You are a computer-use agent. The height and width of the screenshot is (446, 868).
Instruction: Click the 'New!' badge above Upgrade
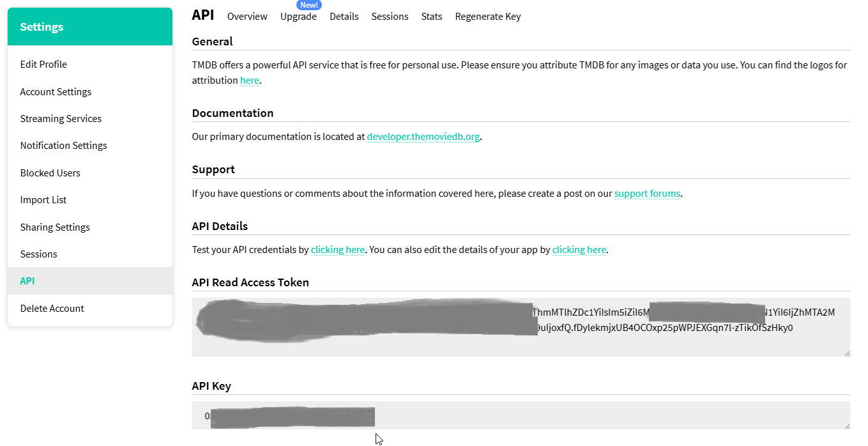click(309, 4)
